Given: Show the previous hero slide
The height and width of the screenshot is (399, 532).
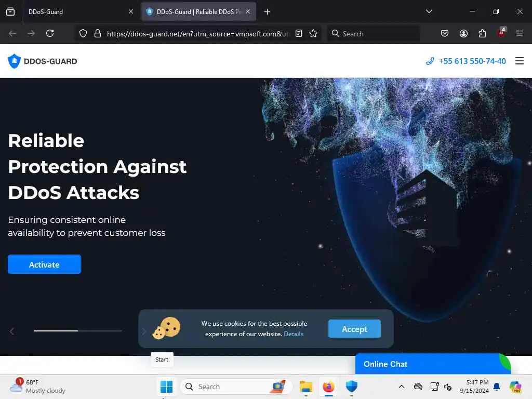Looking at the screenshot, I should 12,331.
